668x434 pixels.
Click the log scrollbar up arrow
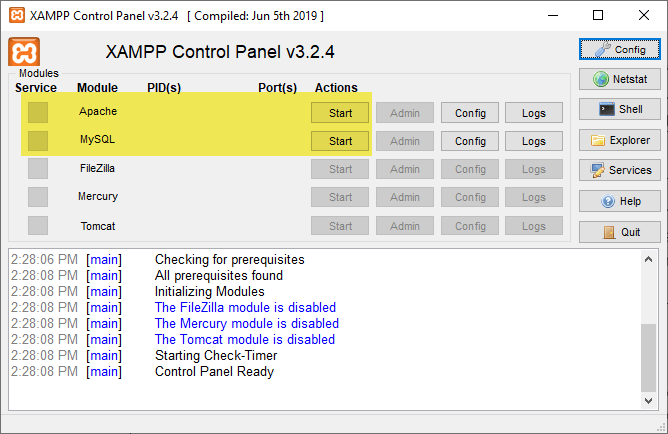648,259
